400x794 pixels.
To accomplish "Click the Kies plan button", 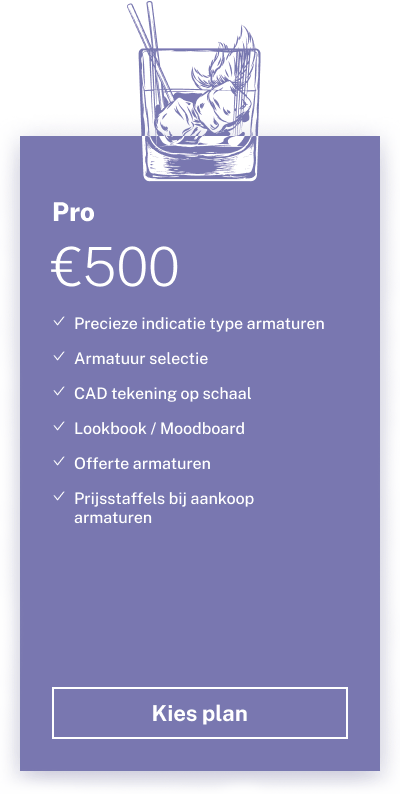I will (199, 712).
